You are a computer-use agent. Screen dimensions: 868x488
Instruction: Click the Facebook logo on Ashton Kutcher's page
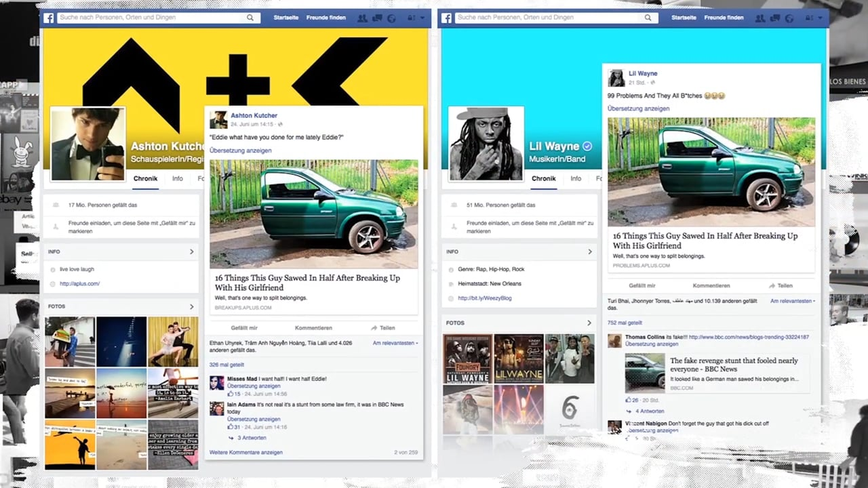click(x=49, y=18)
